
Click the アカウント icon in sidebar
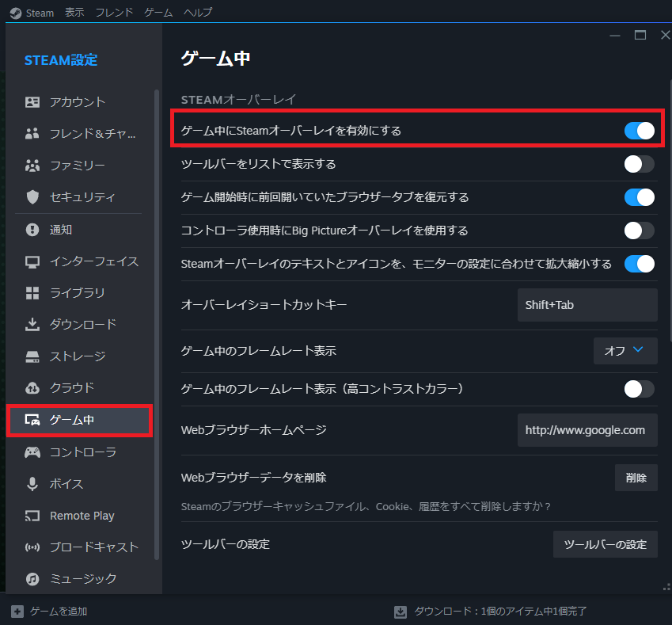coord(32,102)
